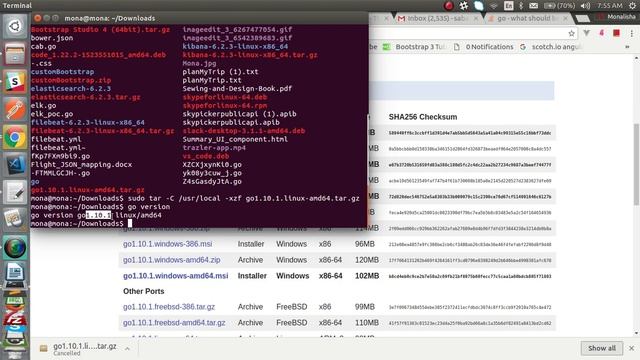Launch Postman from the dock

coord(15,109)
